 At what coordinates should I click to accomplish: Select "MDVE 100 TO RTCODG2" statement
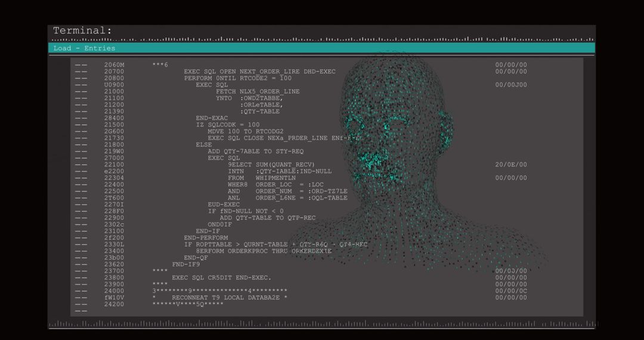[246, 131]
